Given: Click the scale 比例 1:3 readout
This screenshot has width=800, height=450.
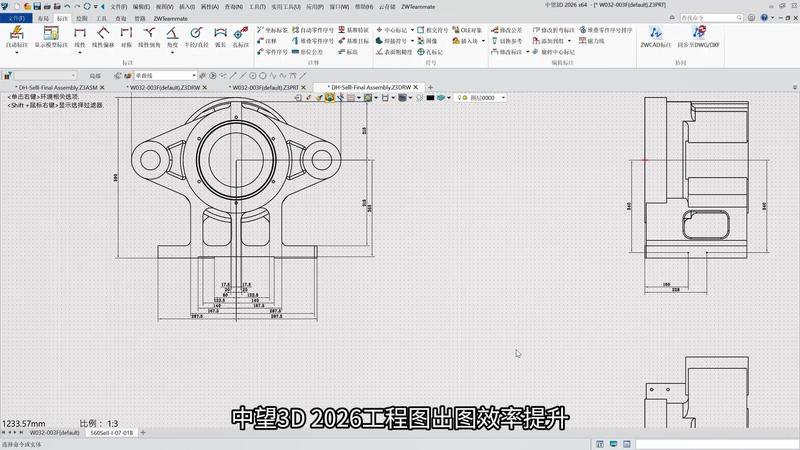Looking at the screenshot, I should pos(98,423).
